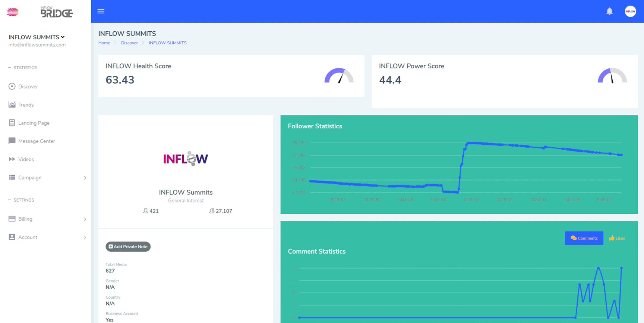
Task: Click the Power Score gauge
Action: 612,75
